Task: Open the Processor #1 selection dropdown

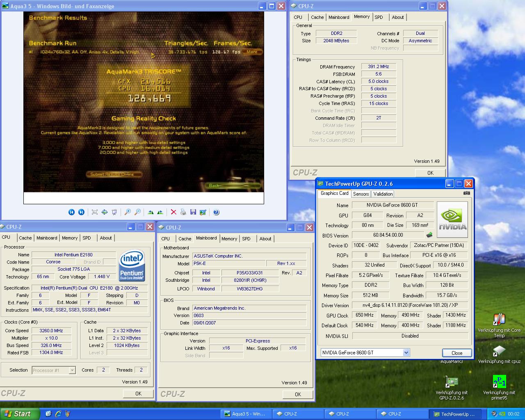Action: [72, 370]
